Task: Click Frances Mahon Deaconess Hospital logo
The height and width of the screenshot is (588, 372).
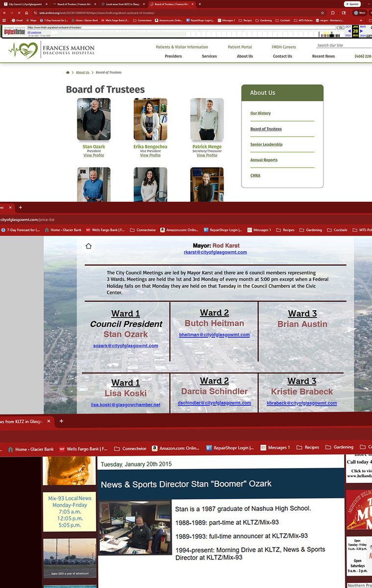Action: tap(51, 50)
